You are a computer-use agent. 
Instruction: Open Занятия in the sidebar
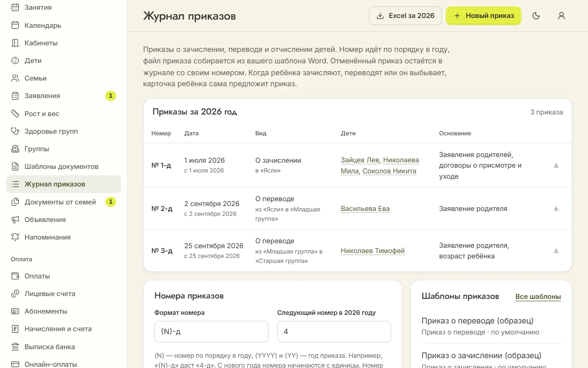click(x=63, y=7)
